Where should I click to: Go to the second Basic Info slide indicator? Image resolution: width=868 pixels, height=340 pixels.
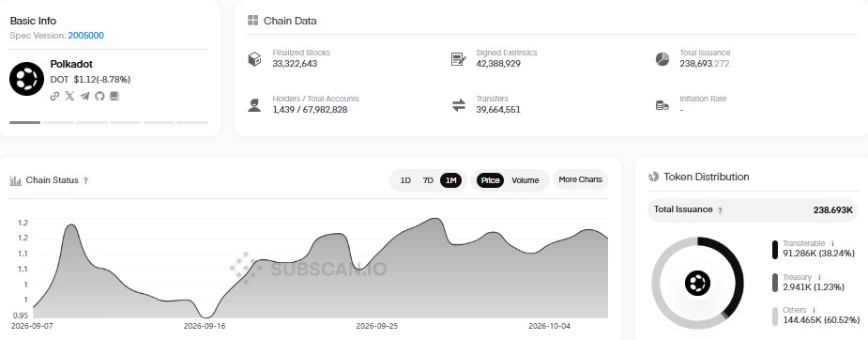pos(58,122)
